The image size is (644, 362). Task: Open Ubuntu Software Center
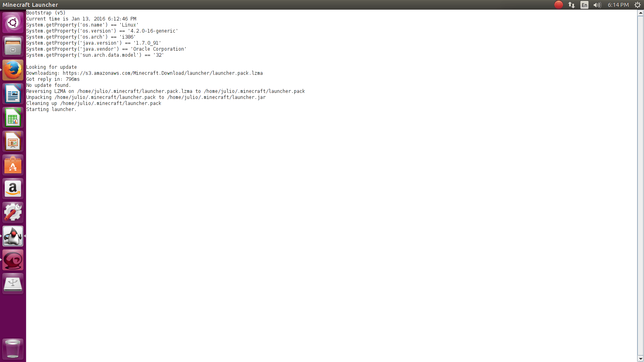pos(13,165)
